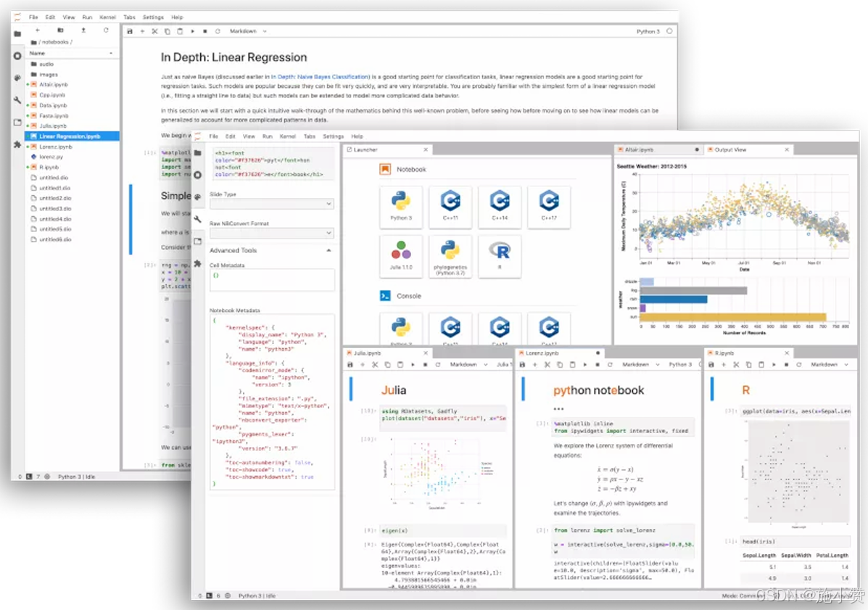868x610 pixels.
Task: Close the Output View tab
Action: [787, 150]
